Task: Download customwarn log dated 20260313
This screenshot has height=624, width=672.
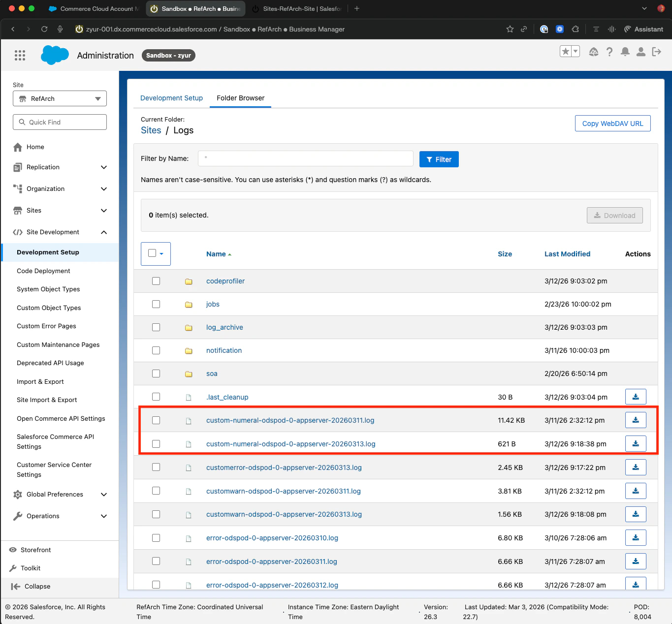Action: pos(636,514)
